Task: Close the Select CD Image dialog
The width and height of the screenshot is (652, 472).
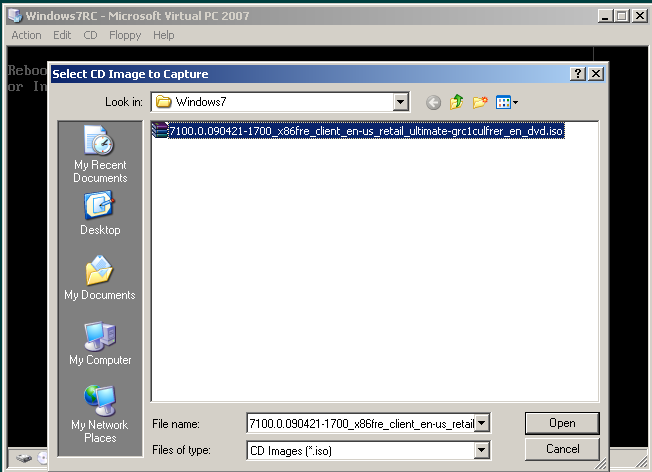Action: click(596, 74)
